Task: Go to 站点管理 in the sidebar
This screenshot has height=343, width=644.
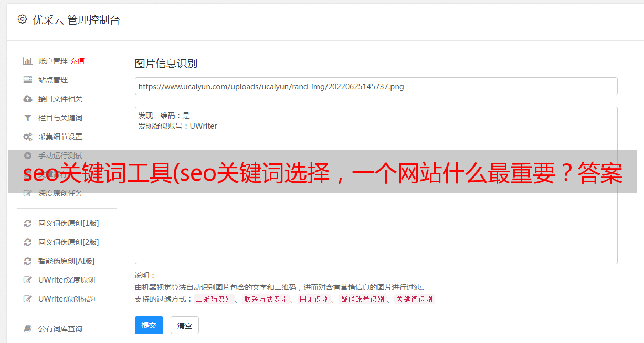Action: (53, 80)
